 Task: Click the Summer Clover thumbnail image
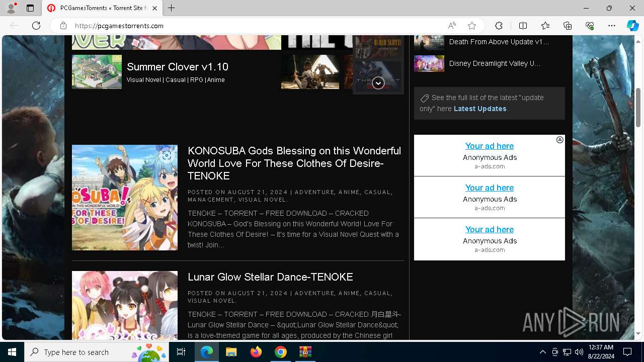click(x=97, y=72)
